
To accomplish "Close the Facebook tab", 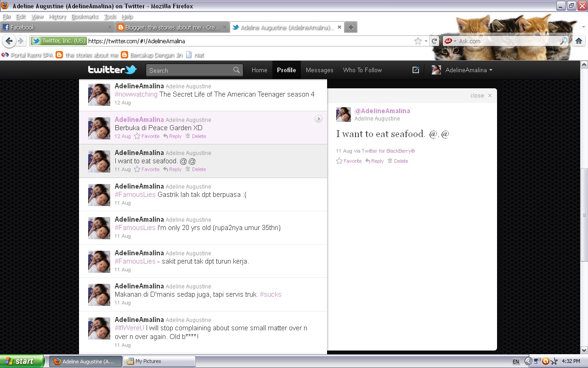I will coord(110,27).
